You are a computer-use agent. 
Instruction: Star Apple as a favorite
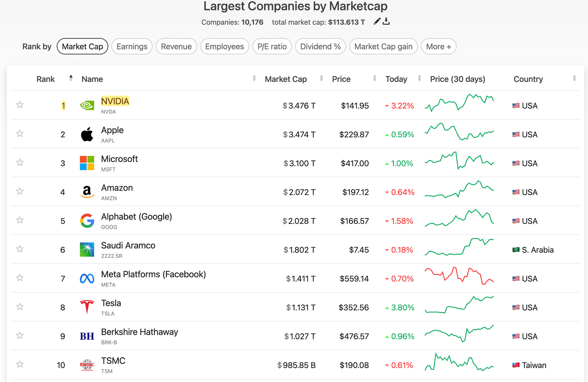coord(20,134)
